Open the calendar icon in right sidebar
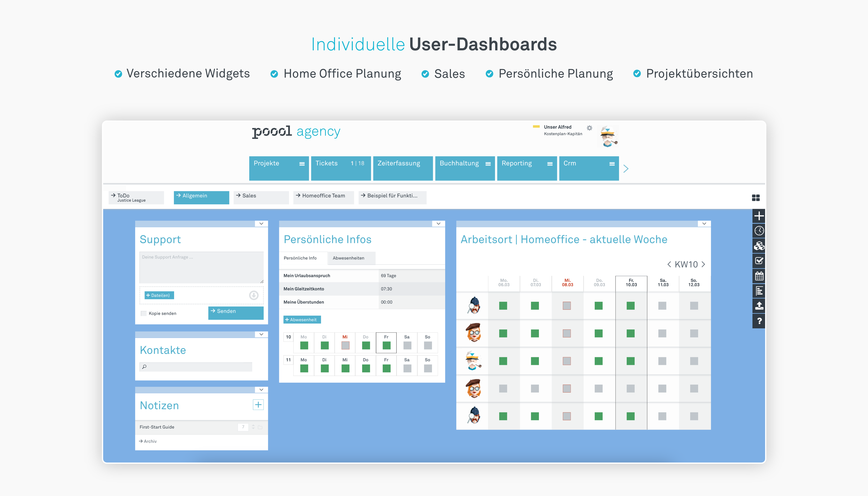868x496 pixels. click(759, 276)
